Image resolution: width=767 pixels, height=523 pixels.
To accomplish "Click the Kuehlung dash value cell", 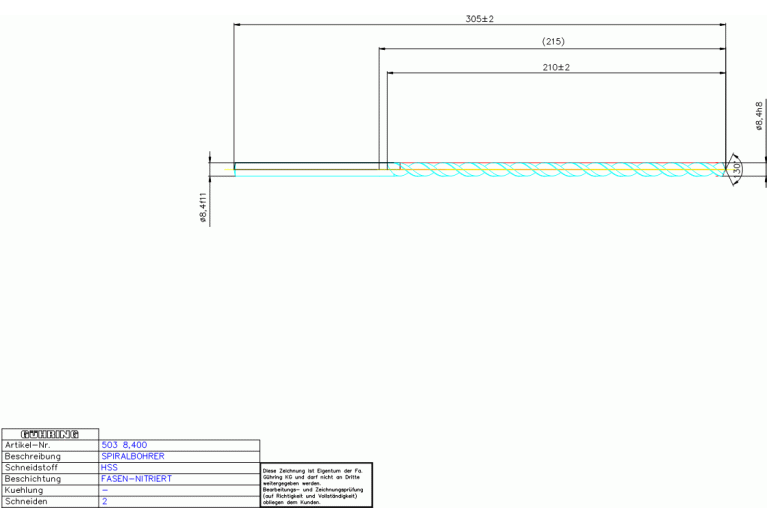I will (x=105, y=491).
